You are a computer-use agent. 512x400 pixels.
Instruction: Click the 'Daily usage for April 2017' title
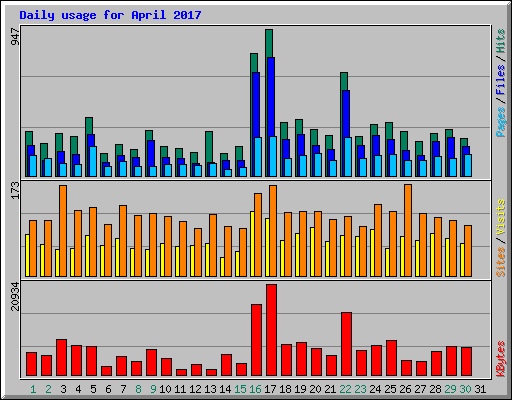tap(110, 15)
